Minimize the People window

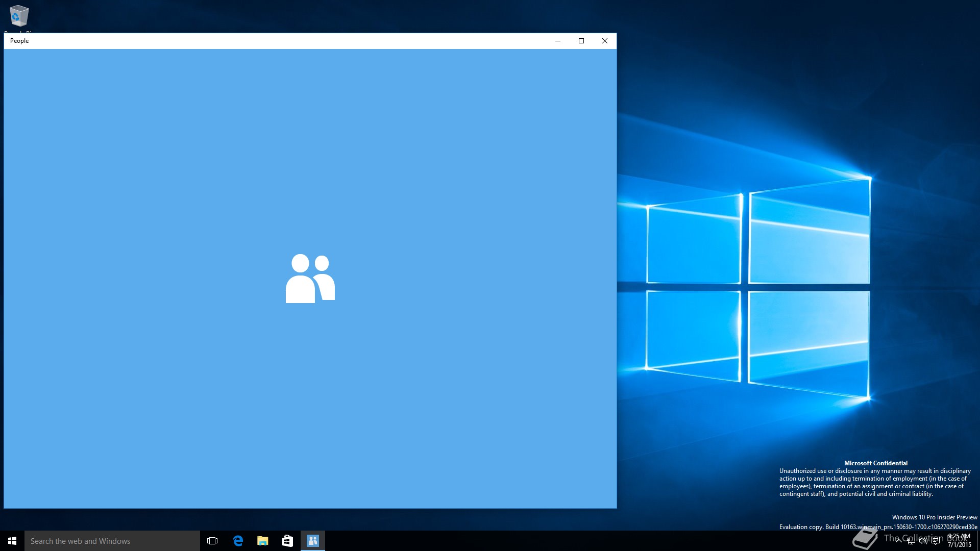[x=558, y=41]
